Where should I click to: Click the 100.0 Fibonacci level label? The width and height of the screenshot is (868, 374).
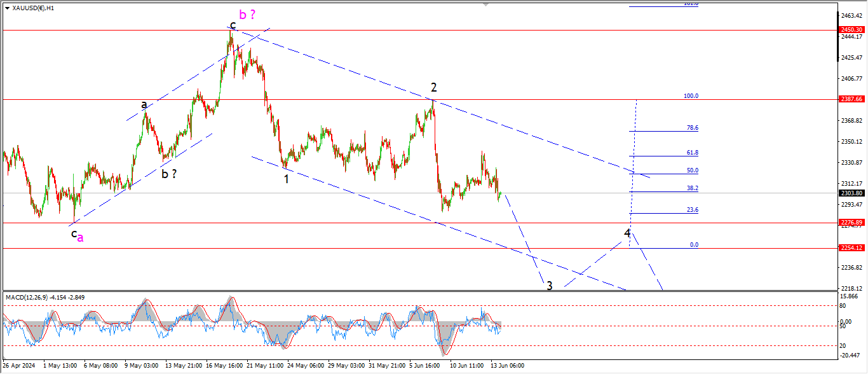click(691, 96)
